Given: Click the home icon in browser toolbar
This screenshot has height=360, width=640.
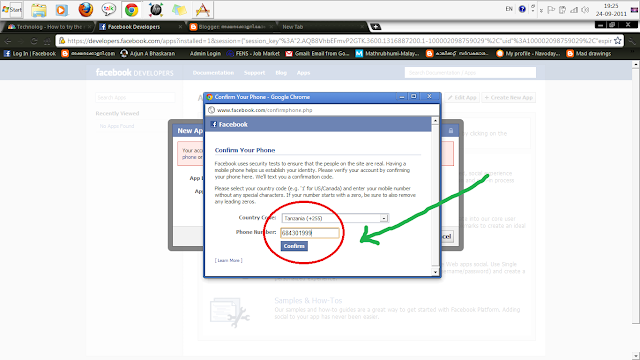Looking at the screenshot, I should 47,41.
